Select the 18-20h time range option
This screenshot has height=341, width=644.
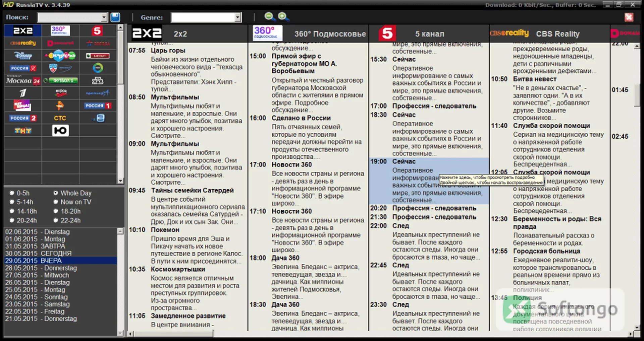pyautogui.click(x=67, y=211)
